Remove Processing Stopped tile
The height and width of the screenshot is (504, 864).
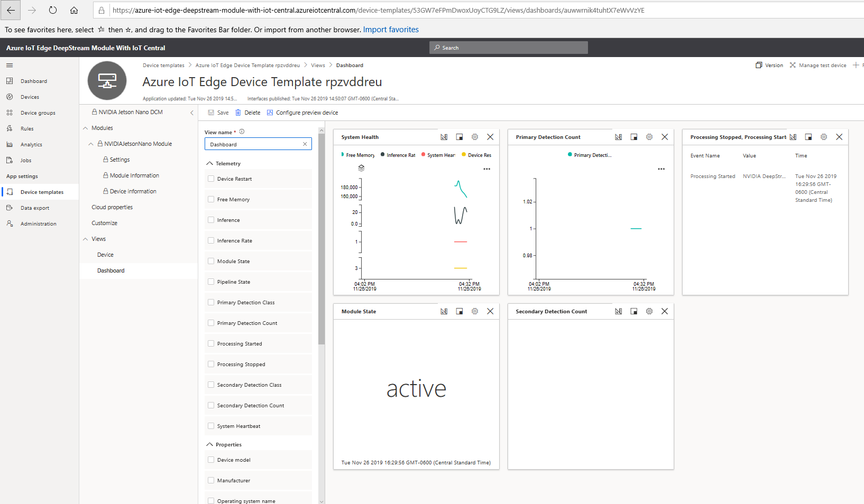point(839,137)
